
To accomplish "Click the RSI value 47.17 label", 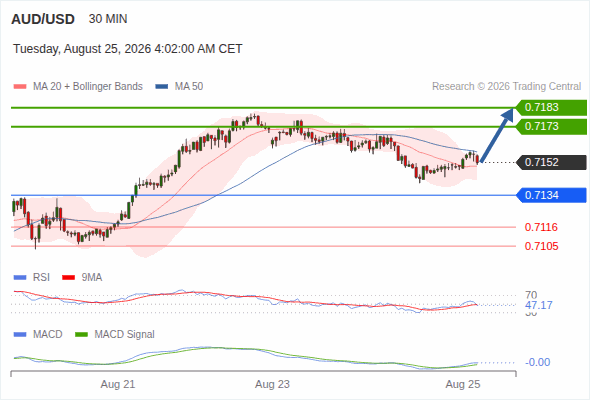I will pos(539,305).
